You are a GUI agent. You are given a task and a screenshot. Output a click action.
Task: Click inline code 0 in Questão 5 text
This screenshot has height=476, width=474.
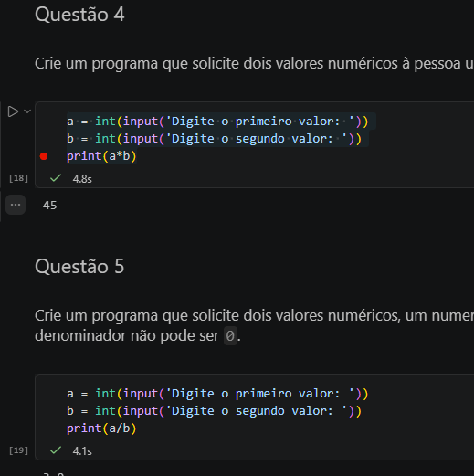pyautogui.click(x=230, y=336)
